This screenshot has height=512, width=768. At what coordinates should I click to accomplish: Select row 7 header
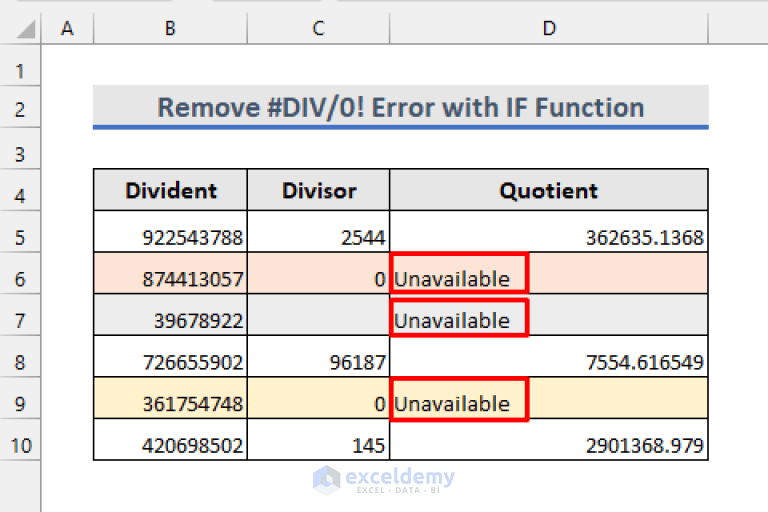tap(20, 315)
